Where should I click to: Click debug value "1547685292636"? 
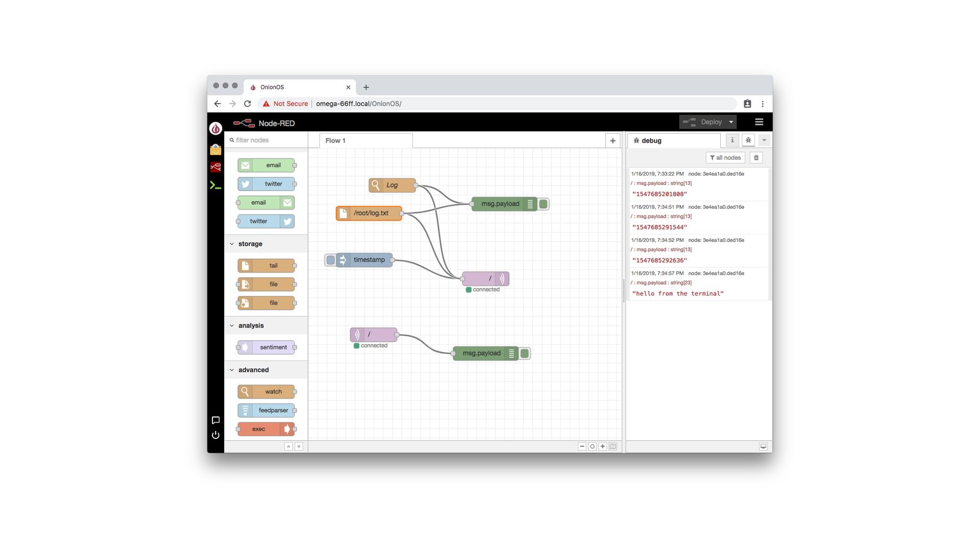click(660, 260)
